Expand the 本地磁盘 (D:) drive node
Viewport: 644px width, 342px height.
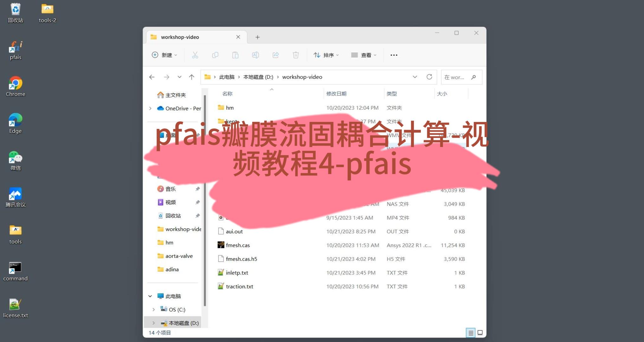tap(154, 322)
